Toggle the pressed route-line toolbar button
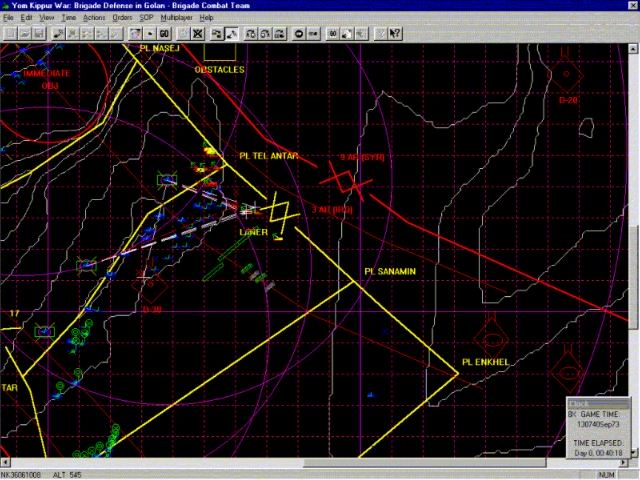 pyautogui.click(x=231, y=33)
